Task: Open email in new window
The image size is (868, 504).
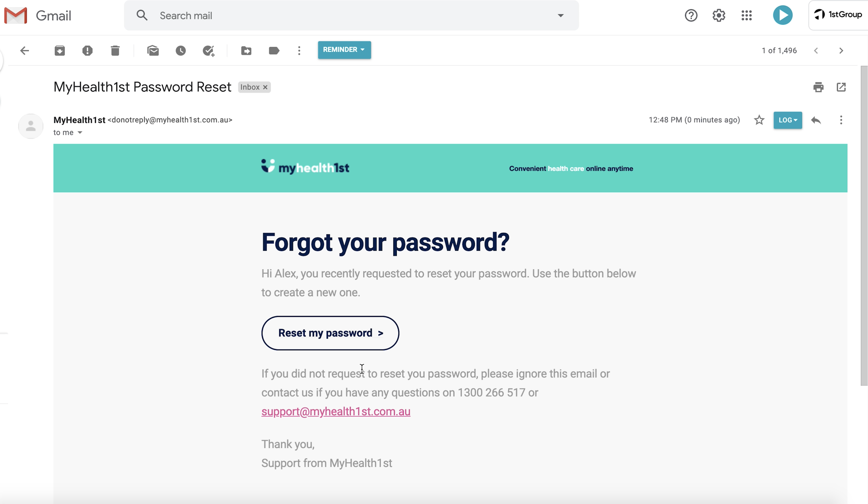Action: [841, 87]
